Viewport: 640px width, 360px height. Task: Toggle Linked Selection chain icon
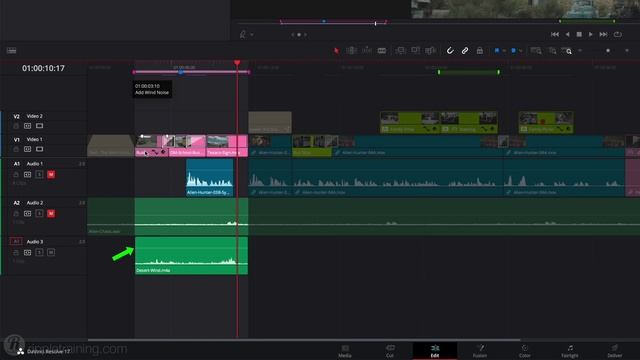(x=465, y=51)
